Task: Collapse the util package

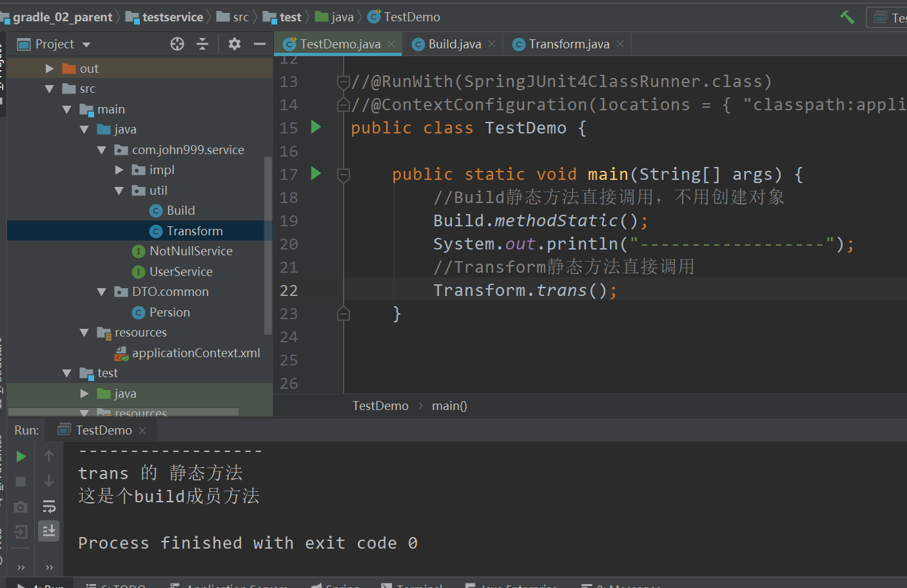Action: [x=119, y=191]
